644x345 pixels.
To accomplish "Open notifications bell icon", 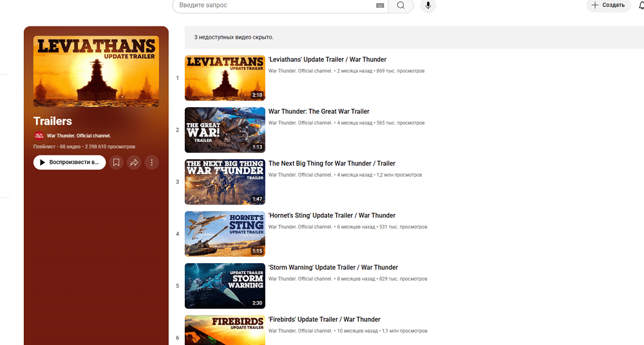I will [641, 5].
